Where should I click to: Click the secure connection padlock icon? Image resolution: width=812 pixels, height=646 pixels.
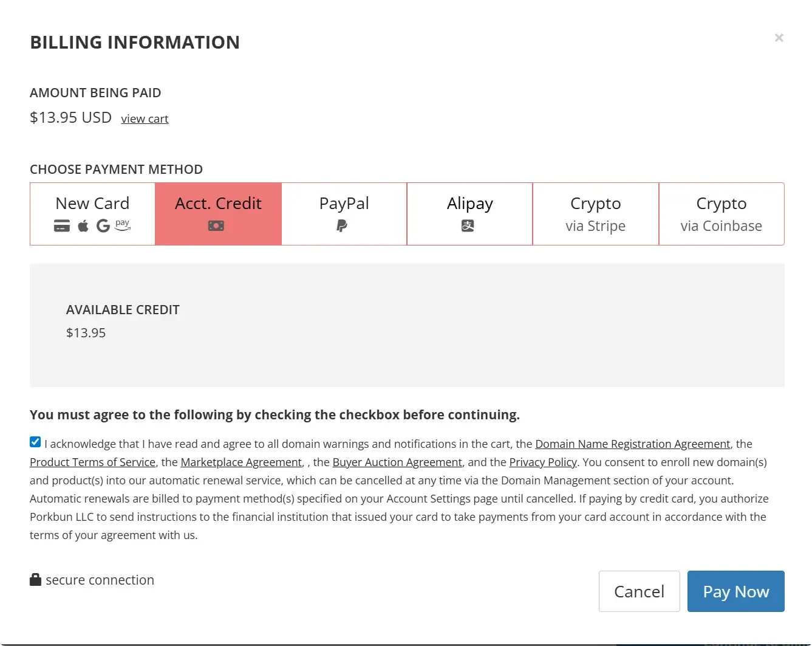[x=35, y=580]
